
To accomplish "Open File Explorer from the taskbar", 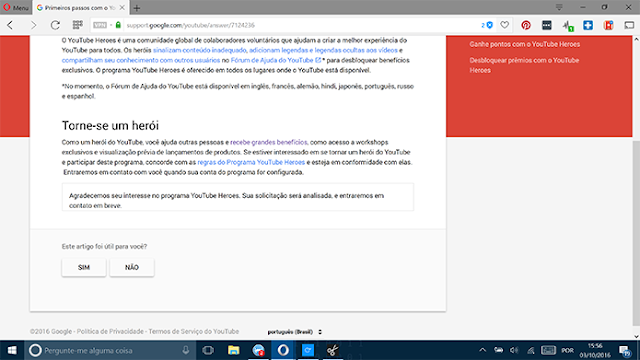I will click(x=233, y=350).
